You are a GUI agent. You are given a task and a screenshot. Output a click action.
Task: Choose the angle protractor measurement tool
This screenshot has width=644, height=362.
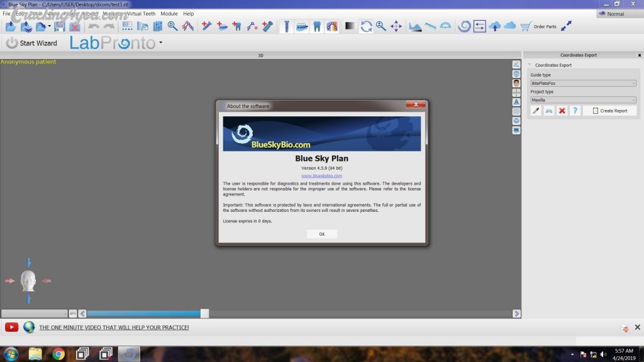click(x=446, y=26)
